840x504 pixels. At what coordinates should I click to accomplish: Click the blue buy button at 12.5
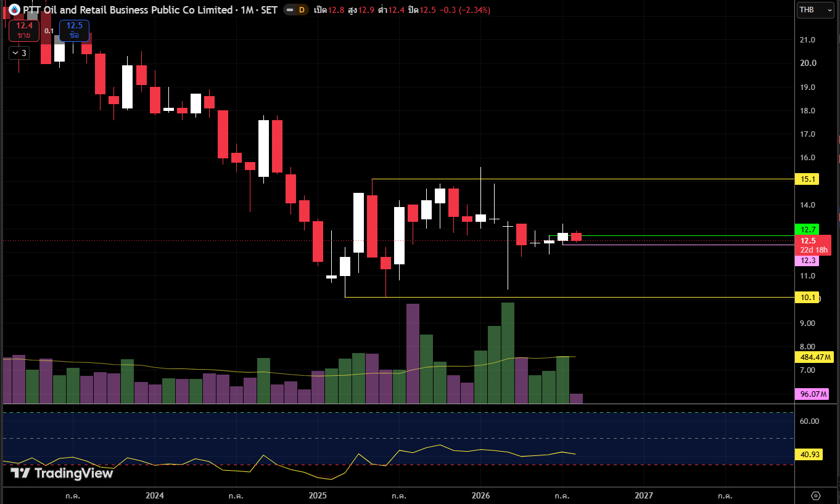pyautogui.click(x=74, y=30)
